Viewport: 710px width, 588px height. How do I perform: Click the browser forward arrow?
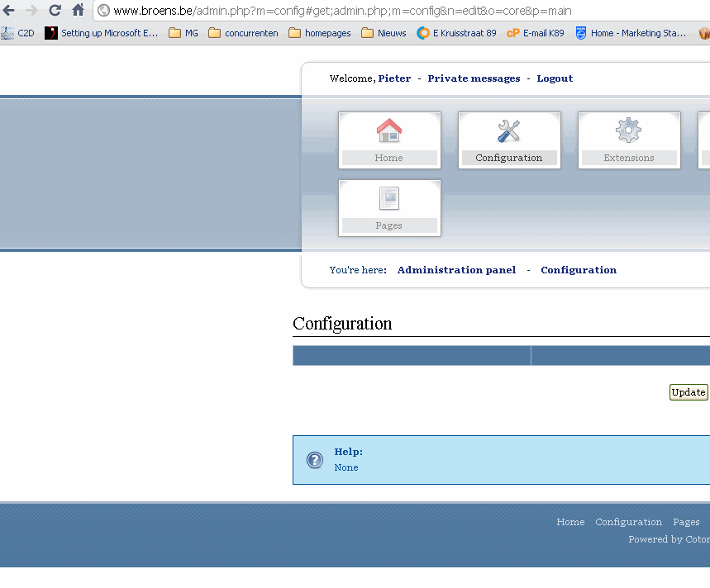pyautogui.click(x=31, y=10)
